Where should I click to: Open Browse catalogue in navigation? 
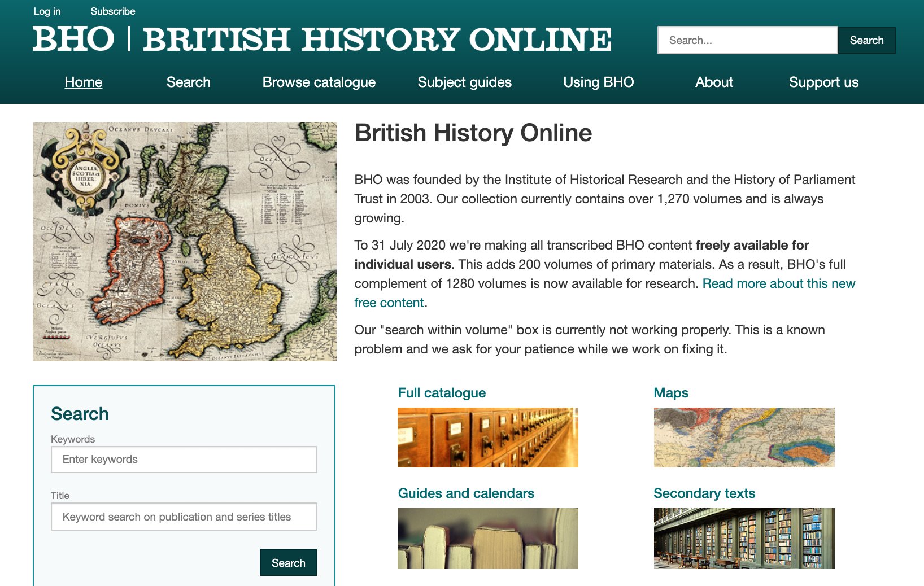click(319, 82)
